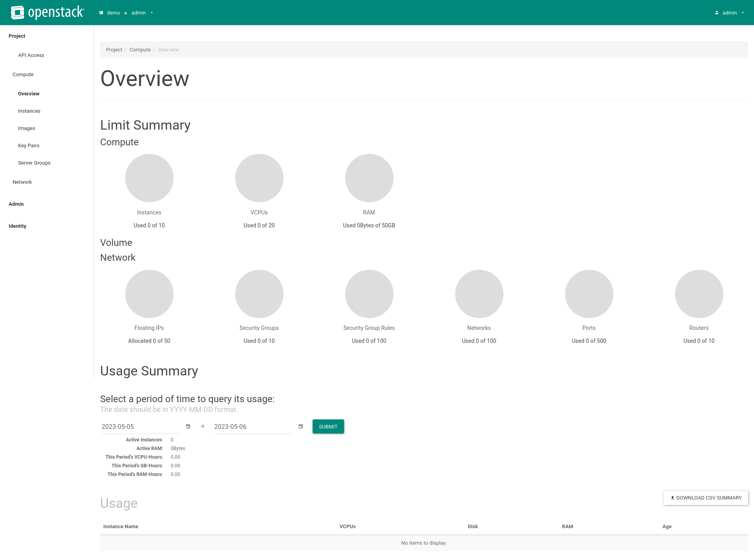Expand the Identity section in sidebar
Screen dimensions: 754x560
pos(17,226)
